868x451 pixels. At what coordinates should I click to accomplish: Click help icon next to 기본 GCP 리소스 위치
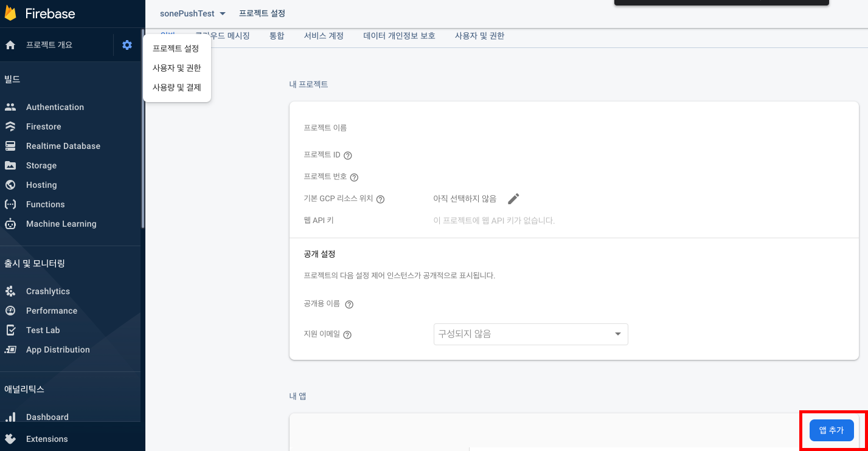coord(380,199)
